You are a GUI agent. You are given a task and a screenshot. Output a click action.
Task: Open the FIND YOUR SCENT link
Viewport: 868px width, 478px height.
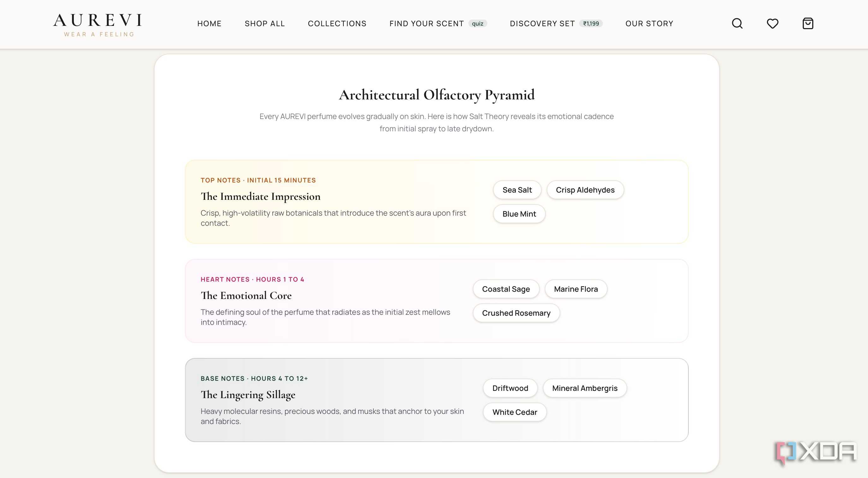(x=427, y=24)
